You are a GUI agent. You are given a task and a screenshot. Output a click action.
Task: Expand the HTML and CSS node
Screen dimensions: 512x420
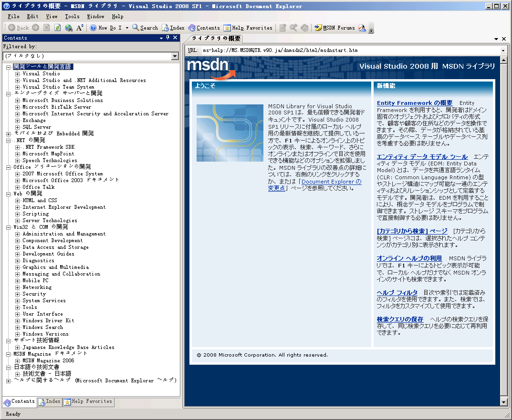tap(17, 201)
